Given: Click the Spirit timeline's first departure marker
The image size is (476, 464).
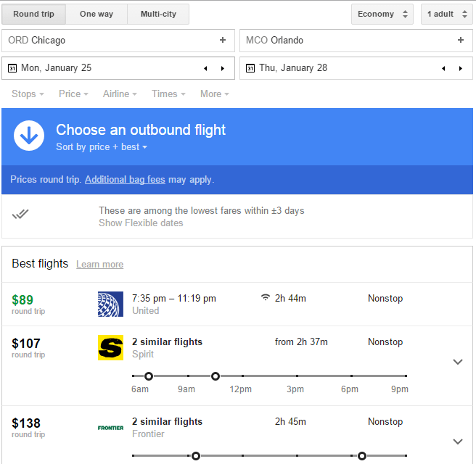Looking at the screenshot, I should (149, 376).
